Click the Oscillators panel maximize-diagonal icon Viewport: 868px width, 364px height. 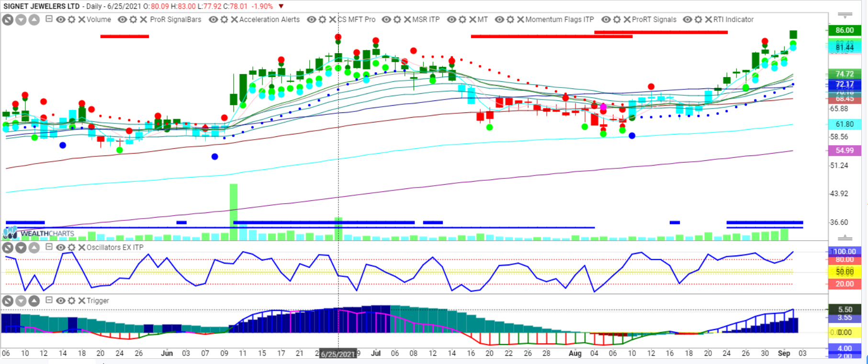(8, 247)
